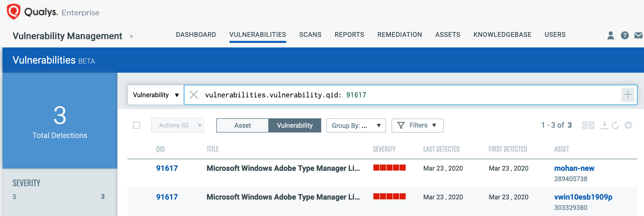Click the Qualys shield logo
This screenshot has width=644, height=216.
[x=13, y=11]
